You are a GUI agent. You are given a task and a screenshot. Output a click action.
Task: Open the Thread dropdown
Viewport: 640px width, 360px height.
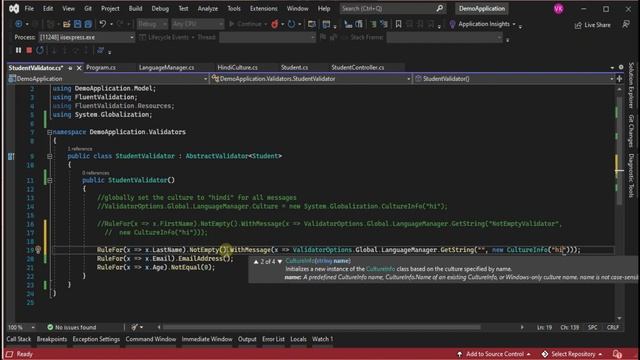[267, 37]
